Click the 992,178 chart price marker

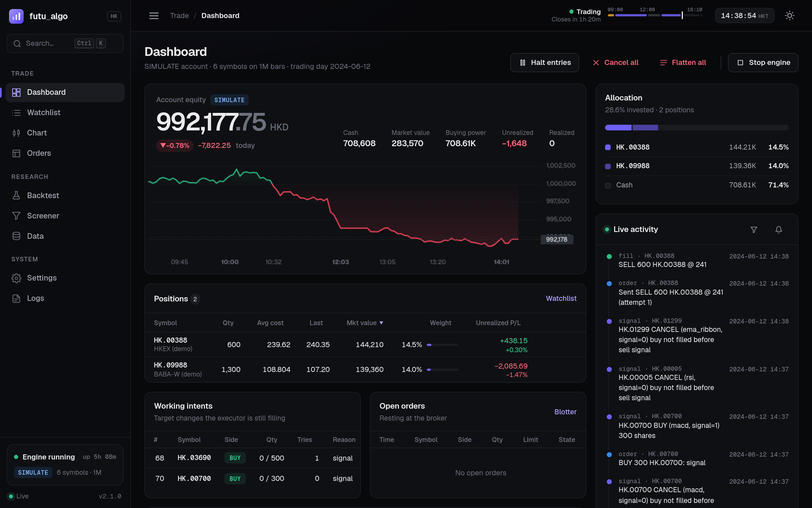pyautogui.click(x=557, y=240)
